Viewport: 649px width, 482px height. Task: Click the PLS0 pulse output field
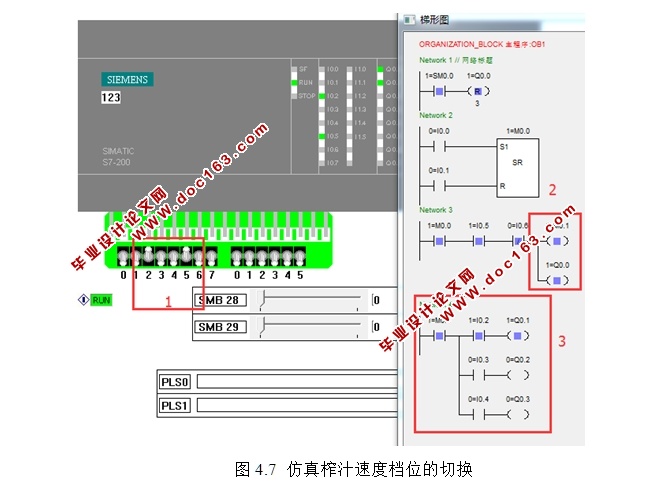(x=297, y=381)
